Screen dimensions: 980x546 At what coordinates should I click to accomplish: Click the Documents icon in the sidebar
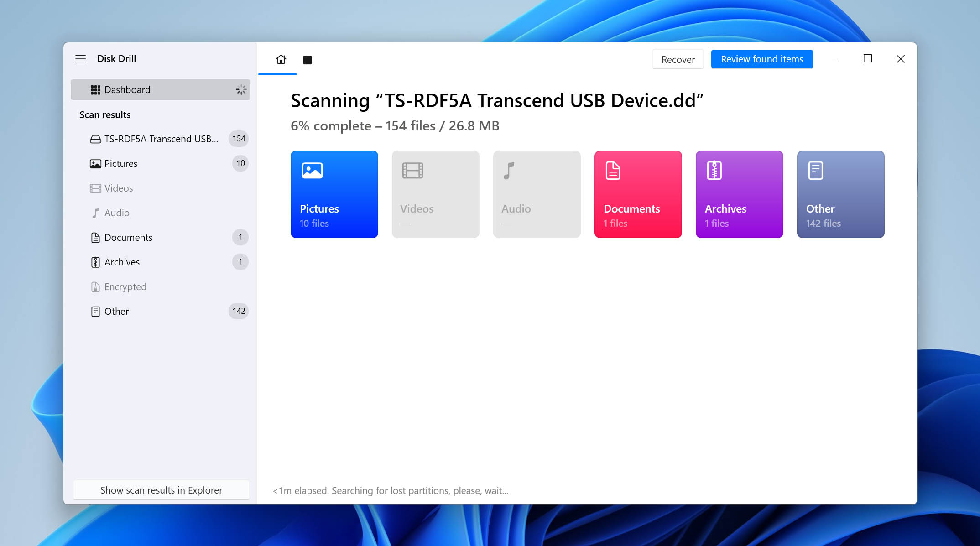(x=95, y=238)
